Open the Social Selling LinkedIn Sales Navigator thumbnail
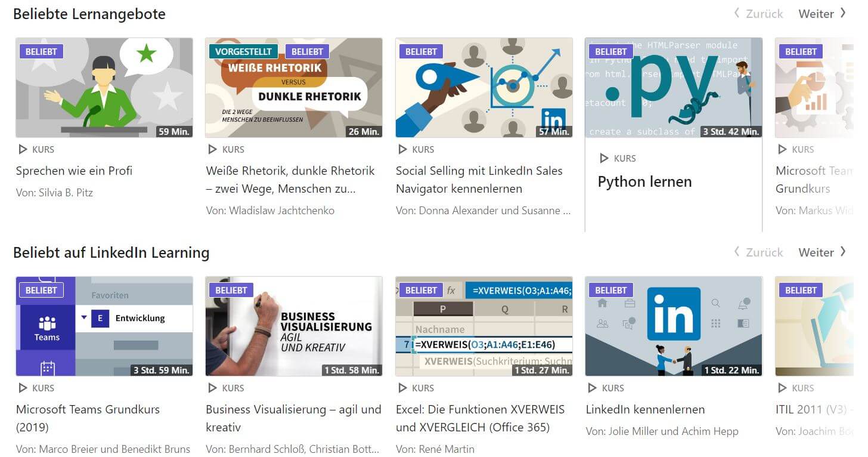 click(x=484, y=88)
